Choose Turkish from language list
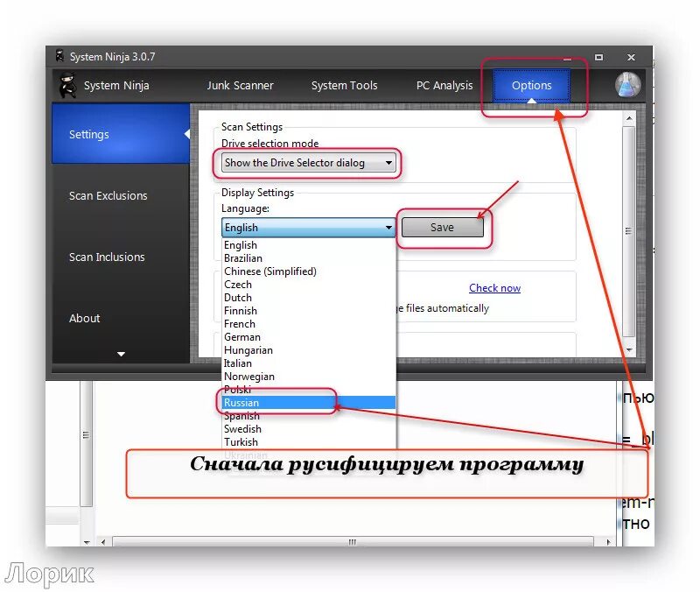This screenshot has height=592, width=700. pyautogui.click(x=309, y=442)
